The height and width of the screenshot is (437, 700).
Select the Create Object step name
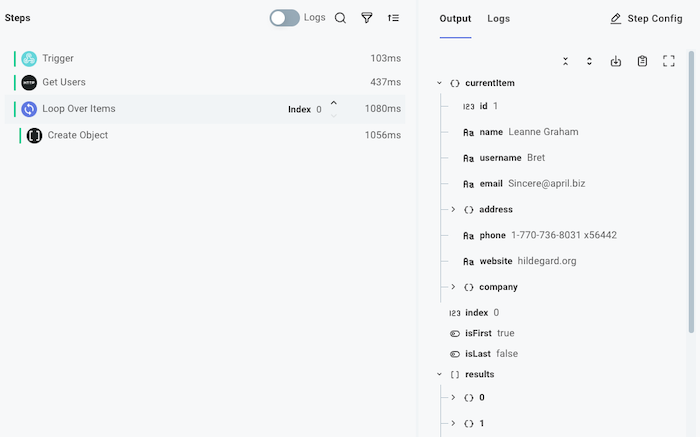pyautogui.click(x=78, y=135)
